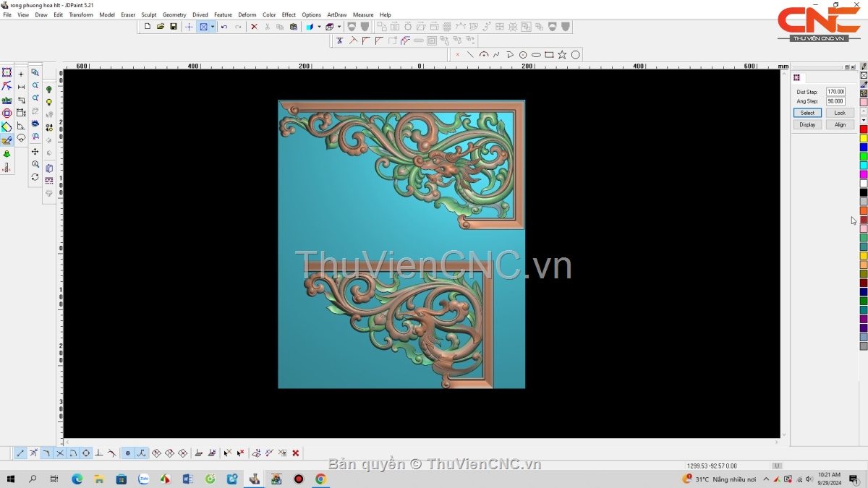Image resolution: width=868 pixels, height=488 pixels.
Task: Pick the red color swatch in palette
Action: [x=864, y=129]
